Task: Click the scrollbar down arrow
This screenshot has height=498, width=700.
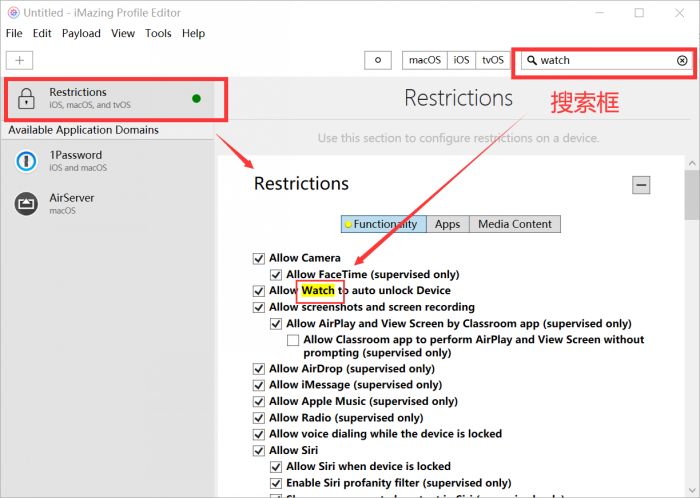Action: pyautogui.click(x=692, y=490)
